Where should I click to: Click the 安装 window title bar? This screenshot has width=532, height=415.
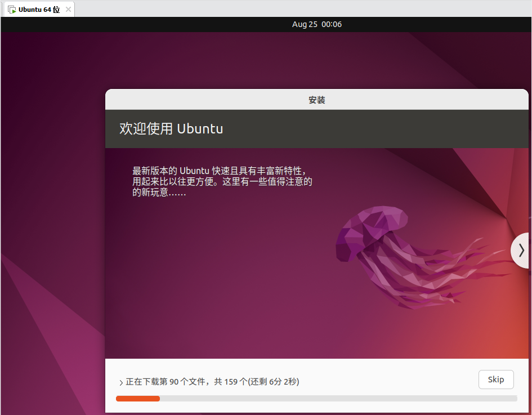pyautogui.click(x=316, y=100)
